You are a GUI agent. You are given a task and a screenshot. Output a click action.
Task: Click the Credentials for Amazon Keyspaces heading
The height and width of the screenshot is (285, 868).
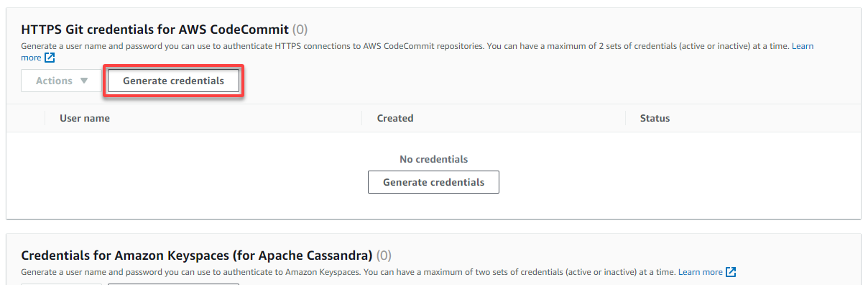pyautogui.click(x=196, y=255)
